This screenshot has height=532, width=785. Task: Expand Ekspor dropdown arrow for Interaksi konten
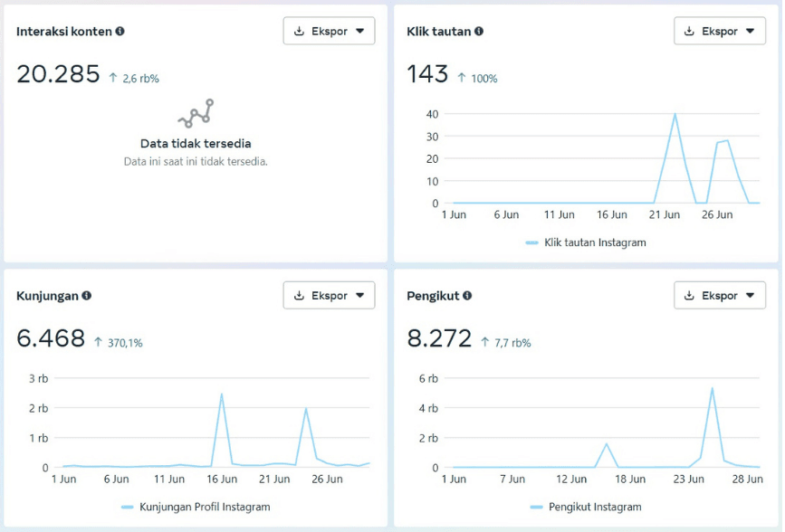pos(360,31)
